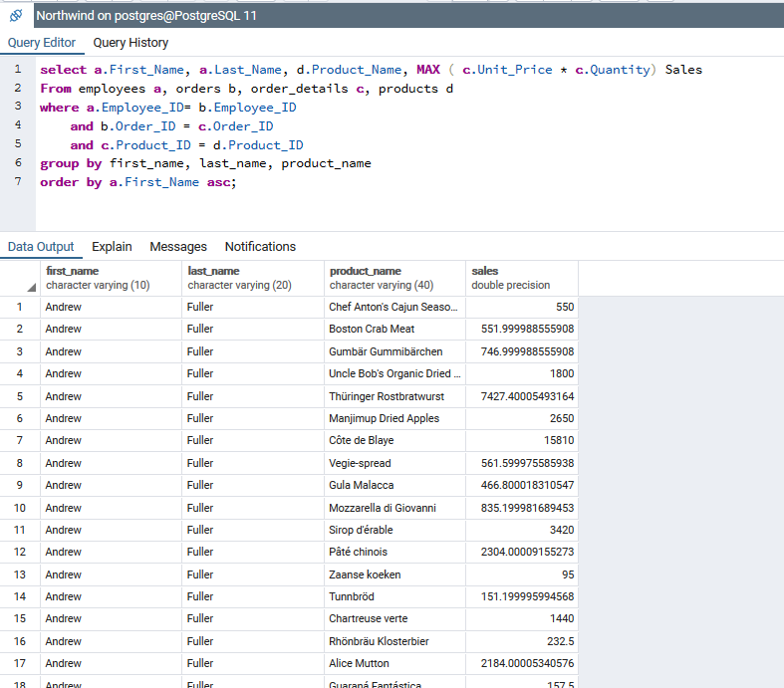784x688 pixels.
Task: Click cell 'Sirop d'érable'
Action: 395,530
